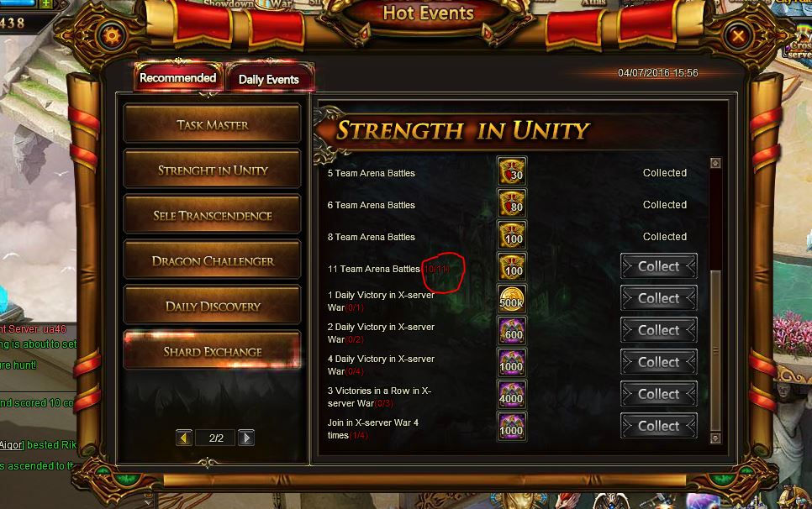The height and width of the screenshot is (509, 812).
Task: Open the Dragon Challenger event
Action: click(213, 260)
